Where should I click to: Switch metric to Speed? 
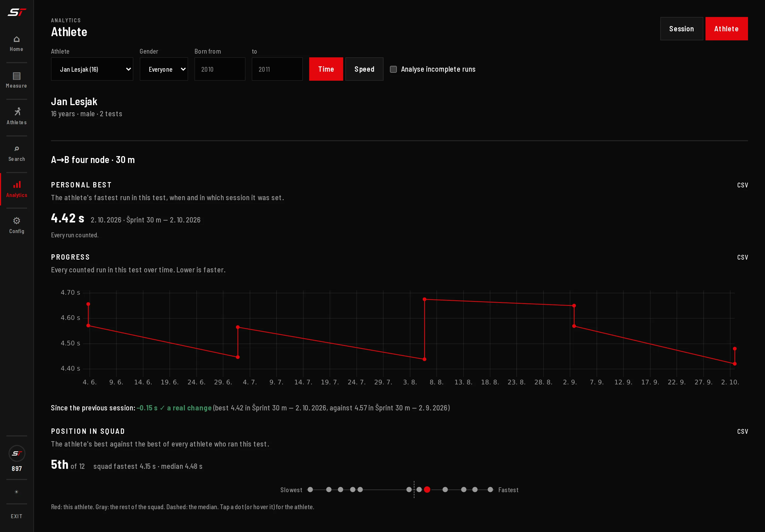point(364,69)
